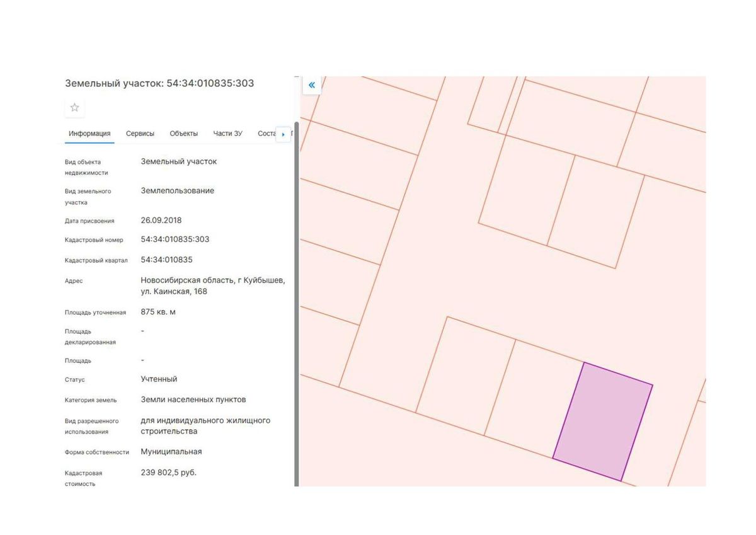
Task: Collapse the info panel with double chevron
Action: pos(312,85)
